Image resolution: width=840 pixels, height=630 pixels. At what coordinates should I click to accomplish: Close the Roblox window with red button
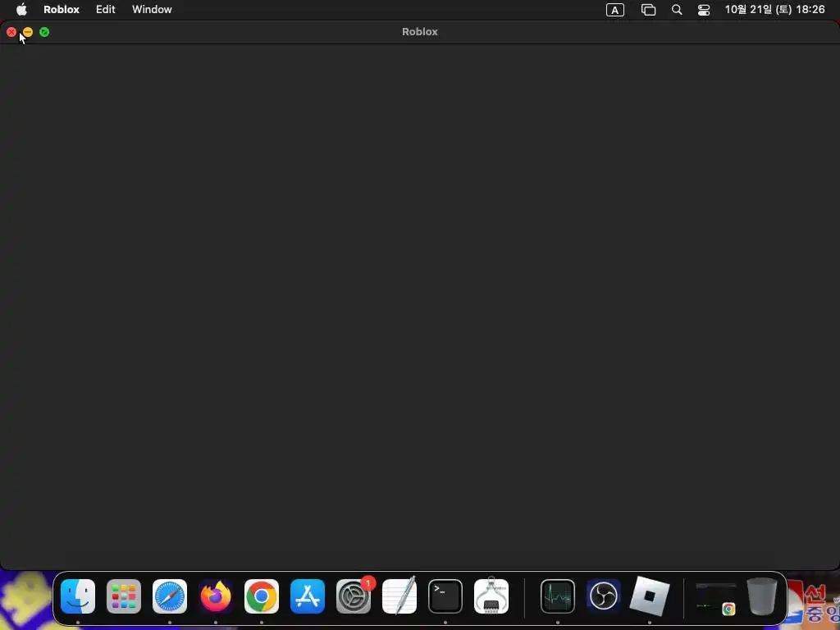[11, 32]
